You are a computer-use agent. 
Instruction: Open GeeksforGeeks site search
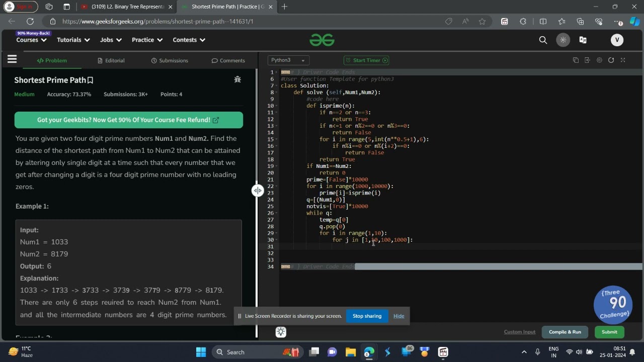click(x=543, y=40)
